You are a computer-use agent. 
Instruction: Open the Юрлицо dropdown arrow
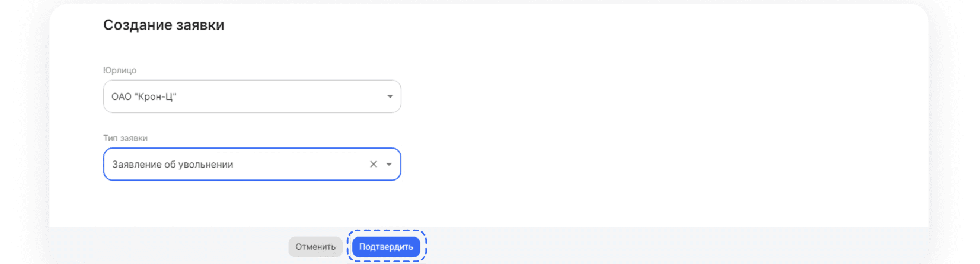390,96
